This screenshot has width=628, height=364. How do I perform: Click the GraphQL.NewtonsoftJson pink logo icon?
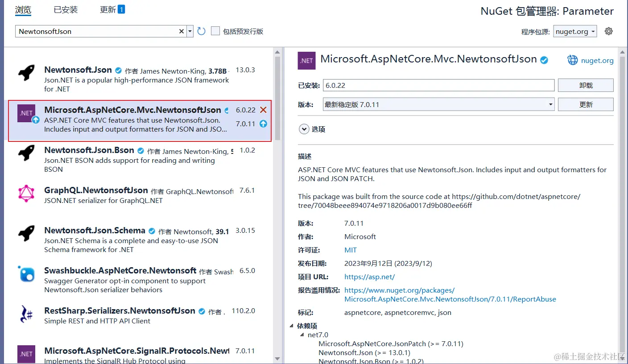[26, 194]
